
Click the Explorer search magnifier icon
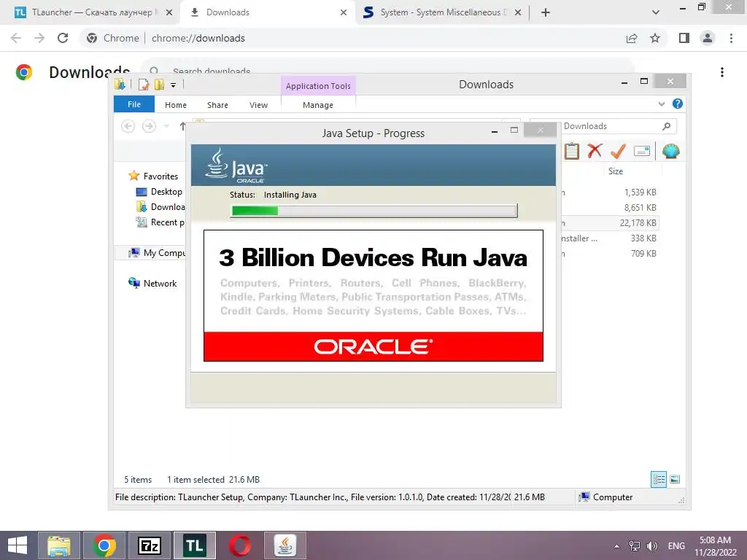pyautogui.click(x=667, y=126)
